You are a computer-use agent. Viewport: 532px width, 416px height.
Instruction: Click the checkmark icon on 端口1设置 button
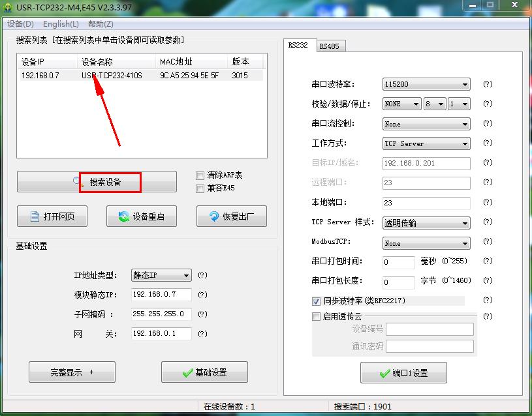(384, 373)
